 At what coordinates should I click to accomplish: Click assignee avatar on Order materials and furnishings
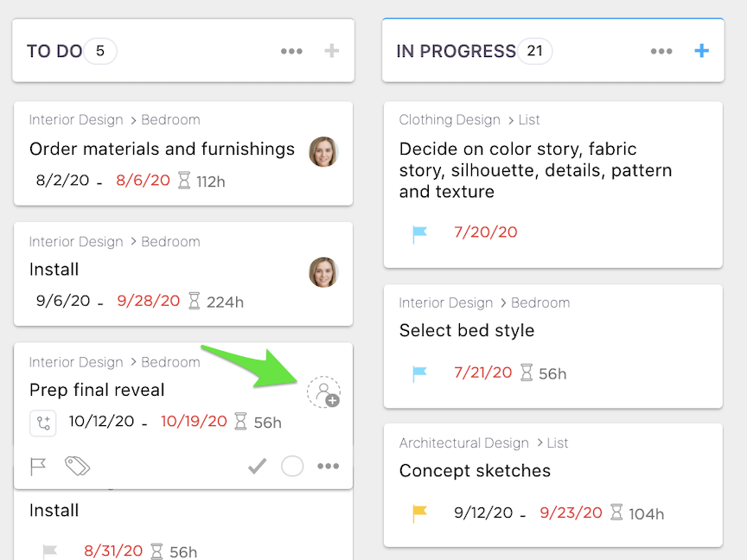[x=323, y=152]
